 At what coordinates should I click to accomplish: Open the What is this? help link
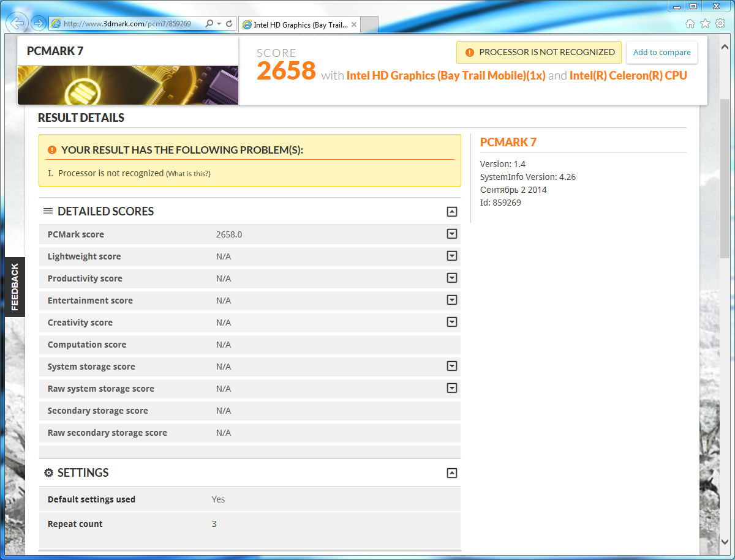click(x=188, y=174)
